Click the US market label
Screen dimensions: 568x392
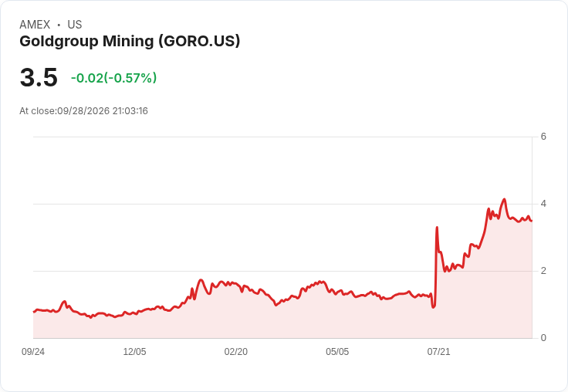tap(75, 25)
